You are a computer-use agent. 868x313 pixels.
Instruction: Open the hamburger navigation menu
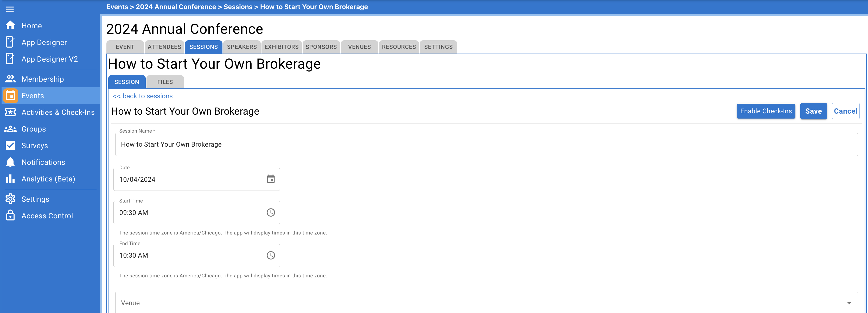point(10,9)
